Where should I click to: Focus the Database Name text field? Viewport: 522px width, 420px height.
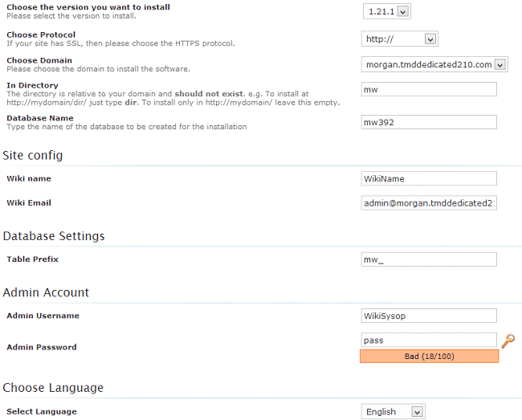pyautogui.click(x=429, y=122)
